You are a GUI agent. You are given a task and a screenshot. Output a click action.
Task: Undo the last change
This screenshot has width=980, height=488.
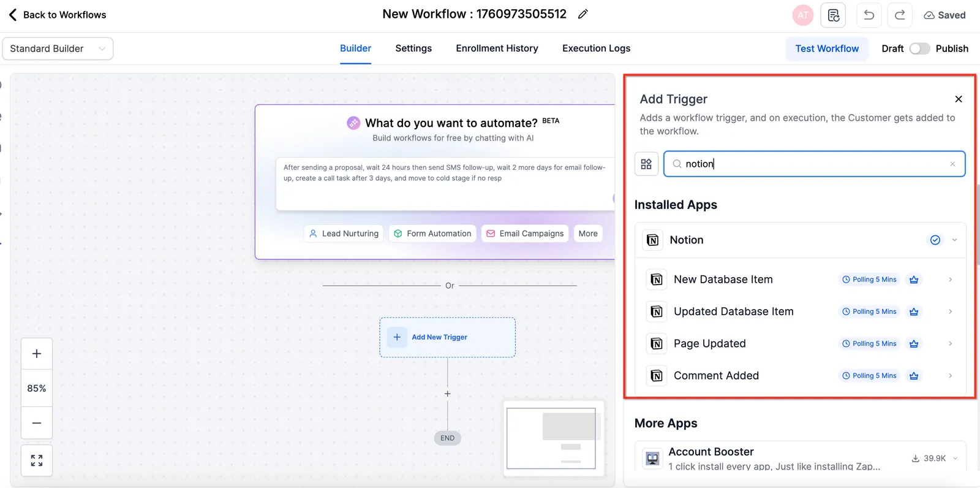click(x=869, y=15)
